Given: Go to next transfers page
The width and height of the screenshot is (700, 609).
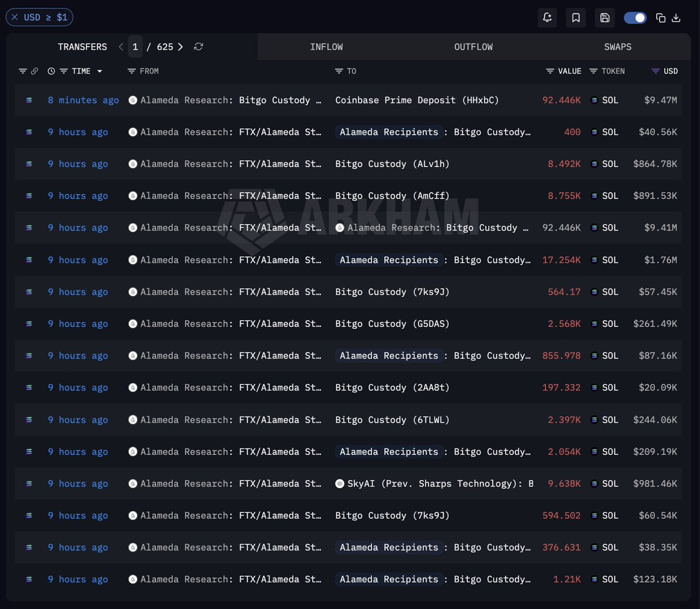Looking at the screenshot, I should tap(180, 47).
